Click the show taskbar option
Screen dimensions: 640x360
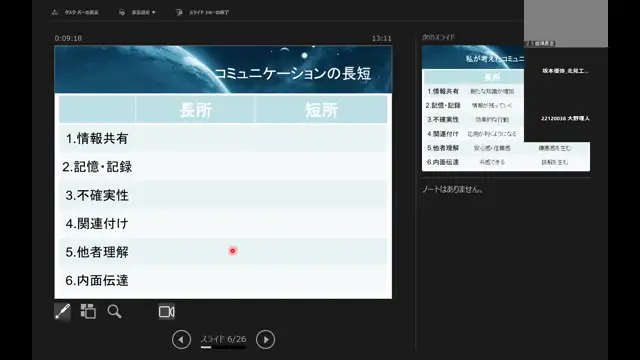pos(75,12)
